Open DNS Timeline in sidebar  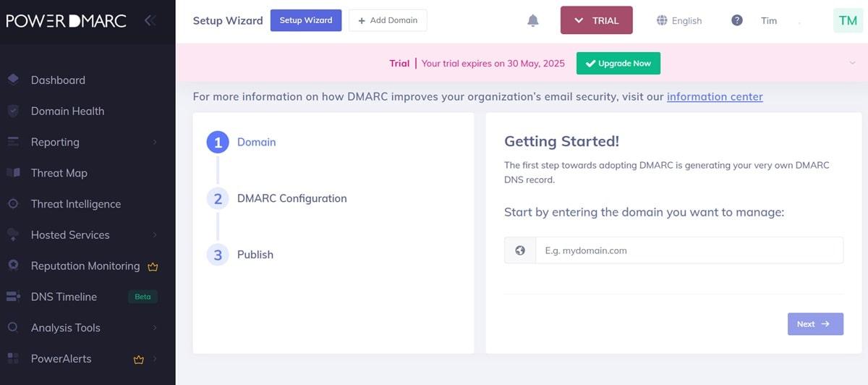[x=64, y=297]
